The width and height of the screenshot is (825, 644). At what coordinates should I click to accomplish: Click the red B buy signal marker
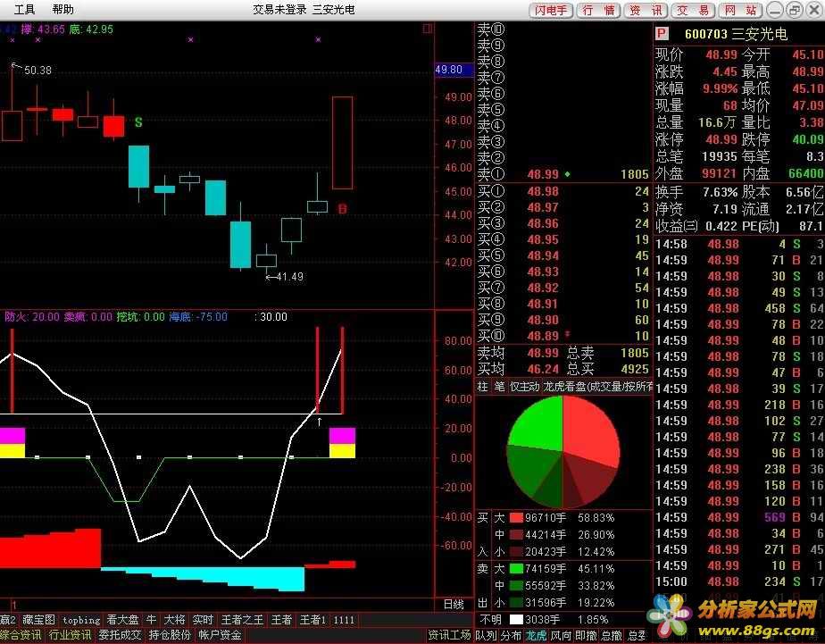pyautogui.click(x=343, y=209)
